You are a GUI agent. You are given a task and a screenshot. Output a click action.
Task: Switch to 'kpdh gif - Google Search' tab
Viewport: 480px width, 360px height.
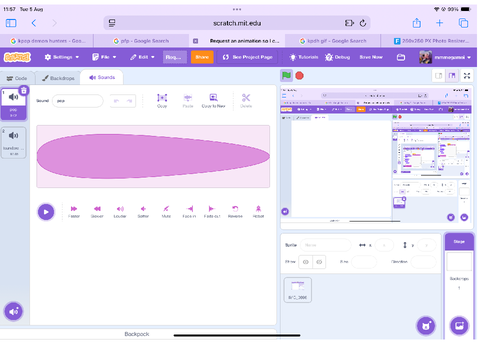pyautogui.click(x=333, y=41)
